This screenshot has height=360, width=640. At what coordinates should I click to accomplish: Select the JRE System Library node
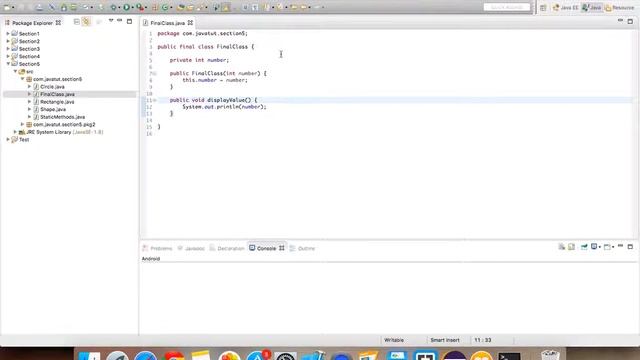click(64, 132)
